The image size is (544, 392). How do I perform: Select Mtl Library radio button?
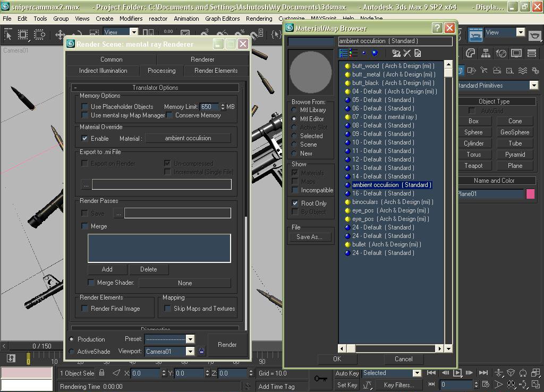294,110
